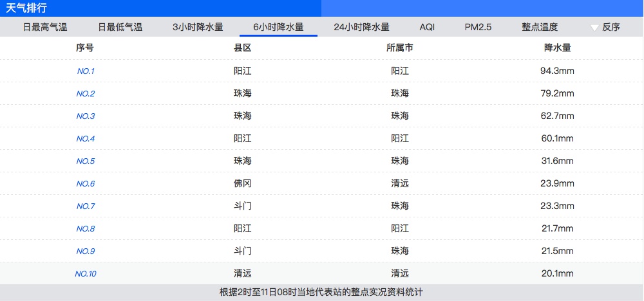Click the 降水量 column header
Image resolution: width=644 pixels, height=301 pixels.
pos(557,48)
